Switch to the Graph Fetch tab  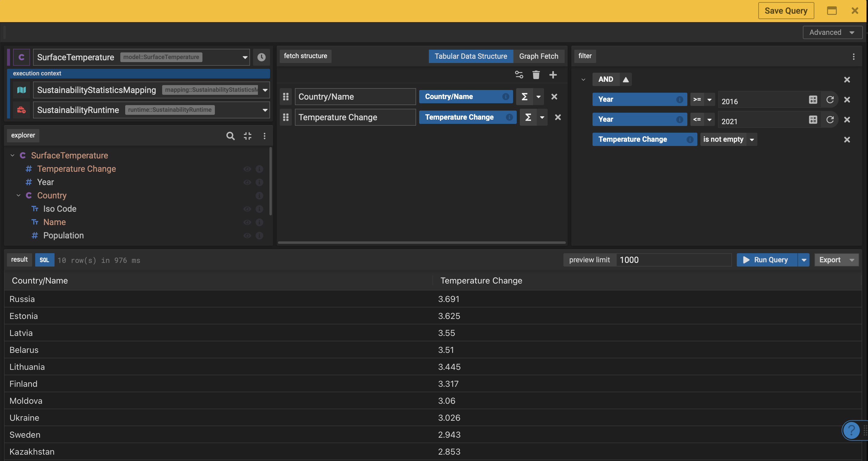pyautogui.click(x=539, y=56)
